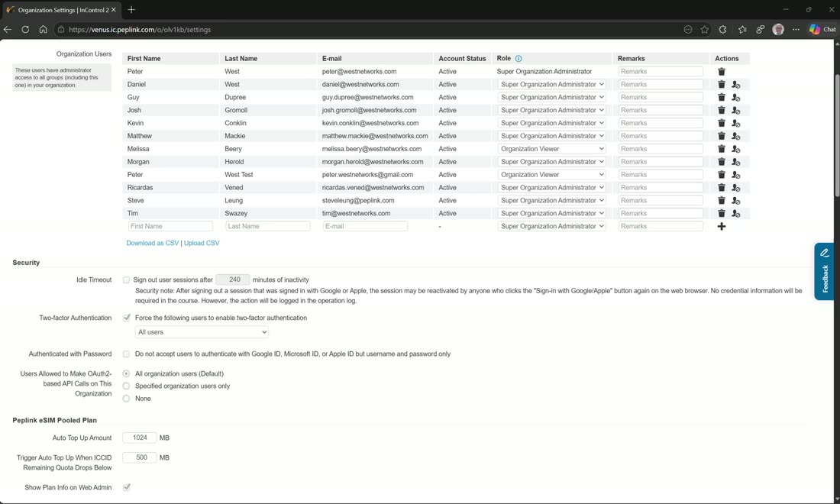The height and width of the screenshot is (504, 840).
Task: Click the user-disable icon for Tim Swazey
Action: [x=735, y=213]
